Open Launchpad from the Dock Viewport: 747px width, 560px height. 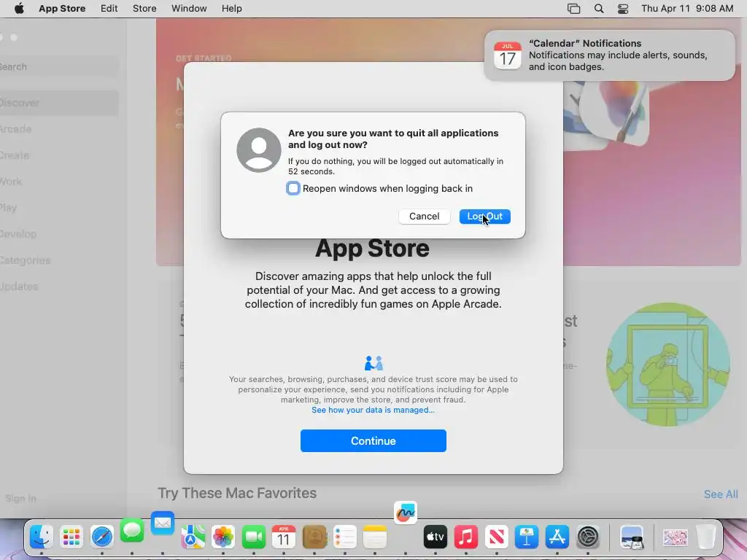tap(71, 537)
